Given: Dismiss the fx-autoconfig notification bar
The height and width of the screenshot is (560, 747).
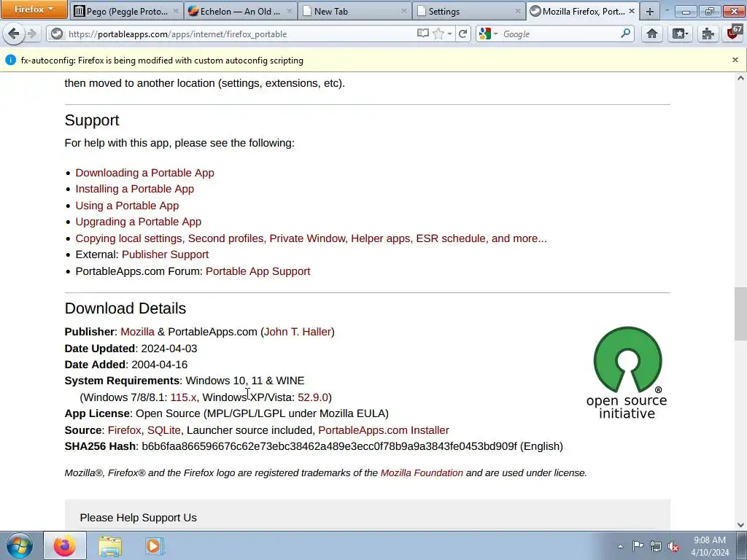Looking at the screenshot, I should pos(735,60).
